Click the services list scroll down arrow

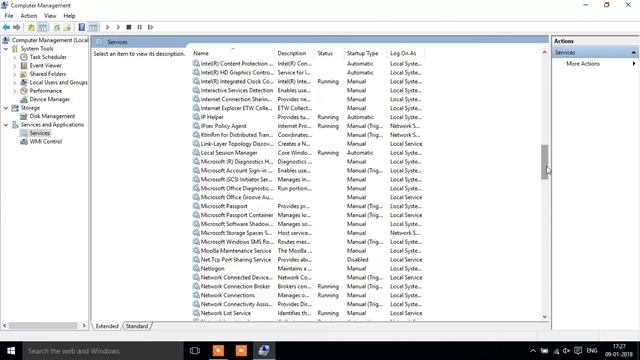coord(544,317)
